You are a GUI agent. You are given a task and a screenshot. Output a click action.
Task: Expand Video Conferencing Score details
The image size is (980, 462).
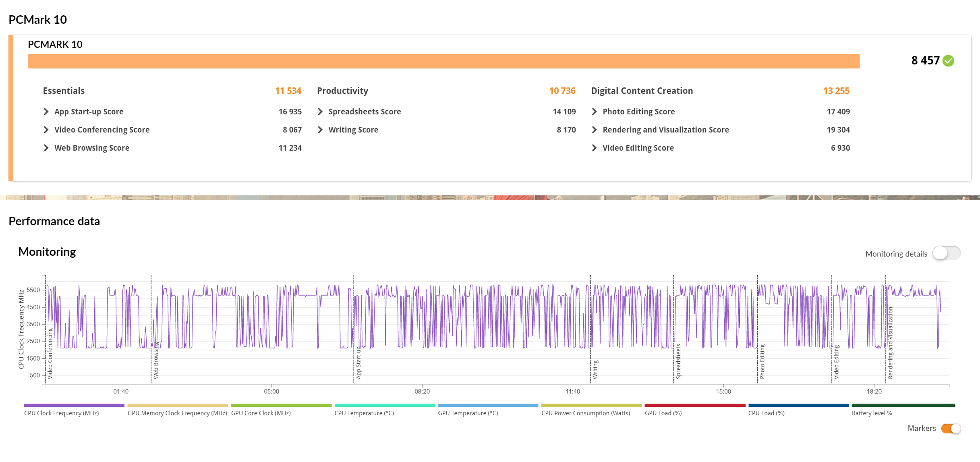click(x=46, y=130)
